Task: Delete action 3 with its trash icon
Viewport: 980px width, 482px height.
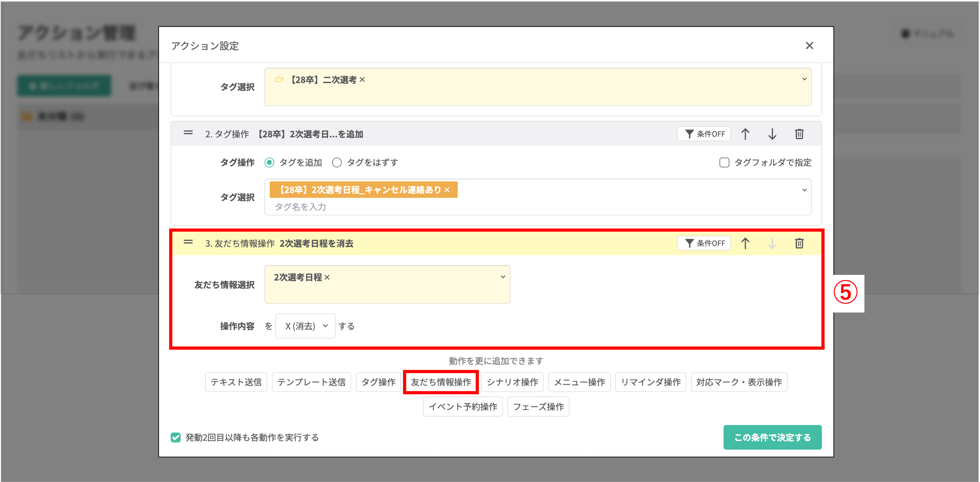Action: 799,243
